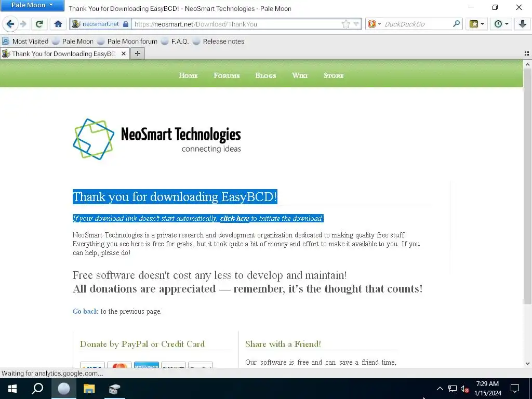Close the EasyBCD download tab
532x399 pixels.
pos(124,54)
